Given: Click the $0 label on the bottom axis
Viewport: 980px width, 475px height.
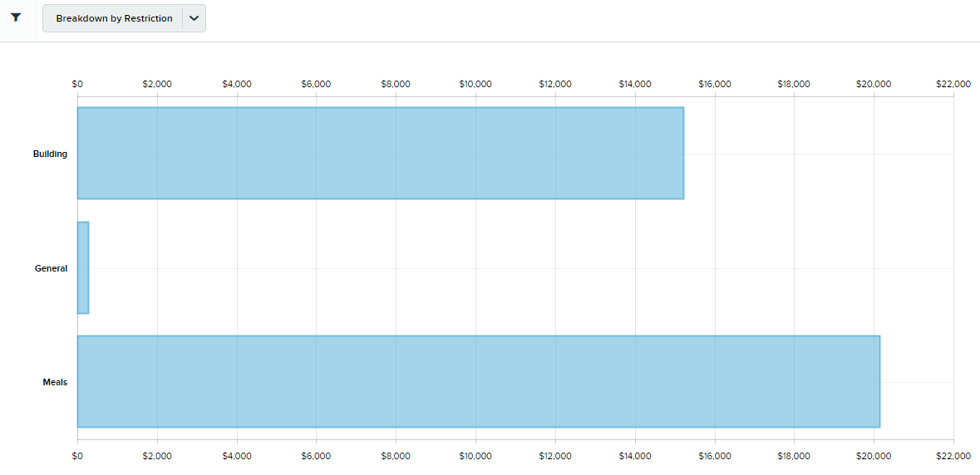Looking at the screenshot, I should [77, 456].
